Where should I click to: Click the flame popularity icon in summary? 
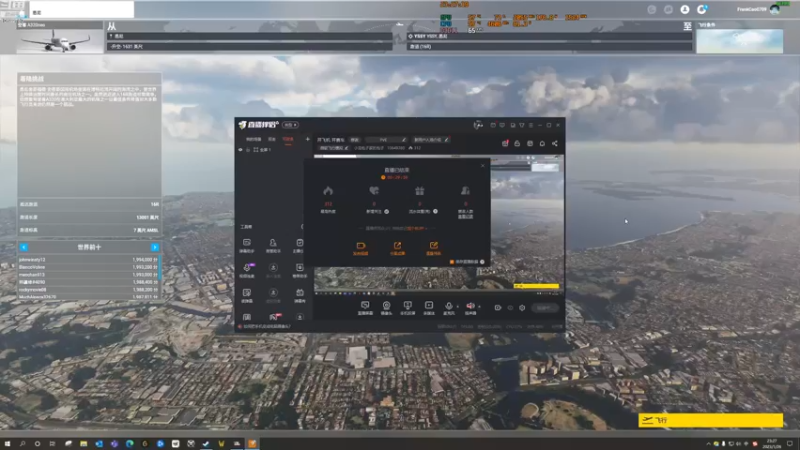coord(328,191)
